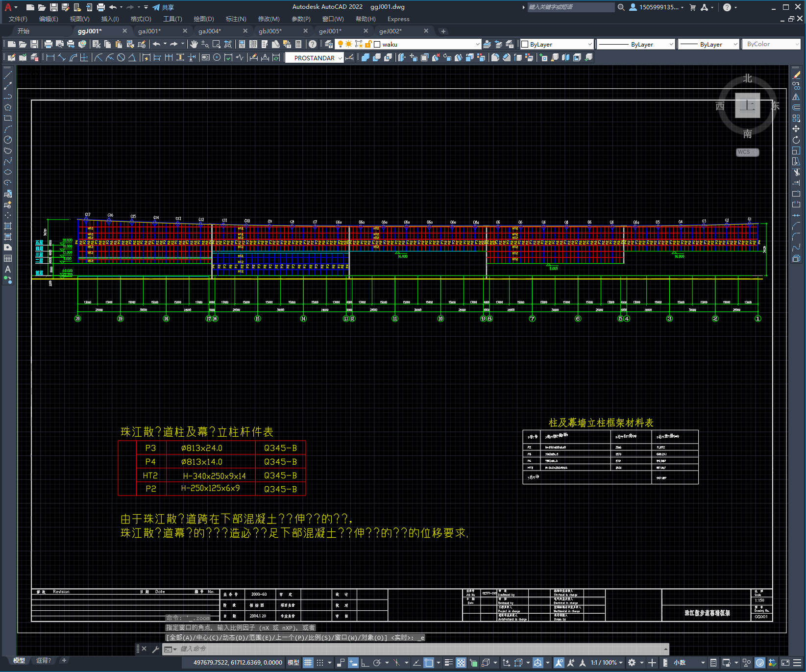Select the Arc Length dimension tool

tap(73, 57)
